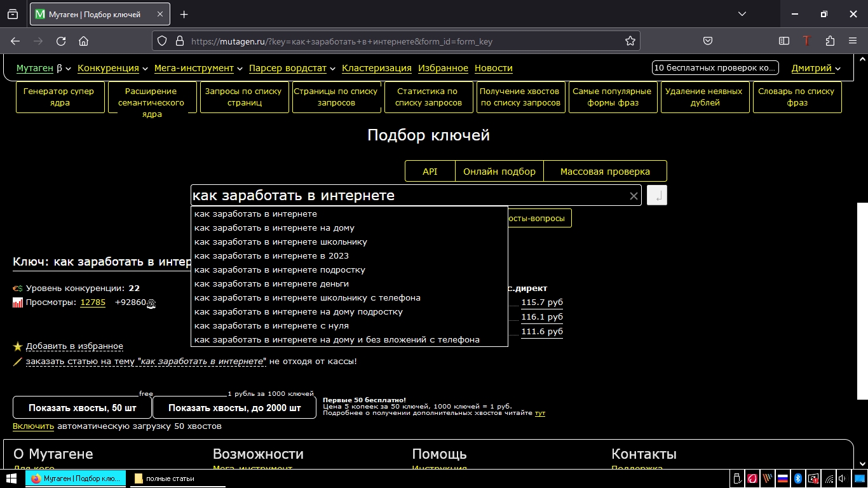Click the тут link about extra tails

click(540, 413)
